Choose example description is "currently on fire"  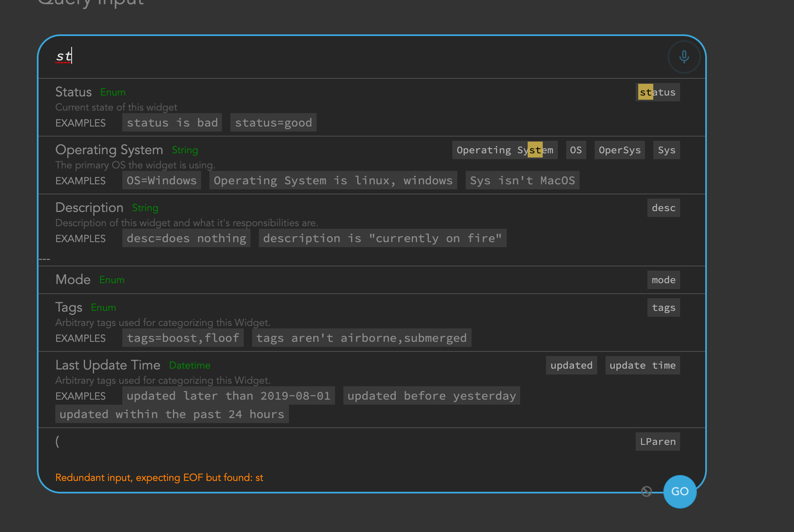pyautogui.click(x=382, y=238)
